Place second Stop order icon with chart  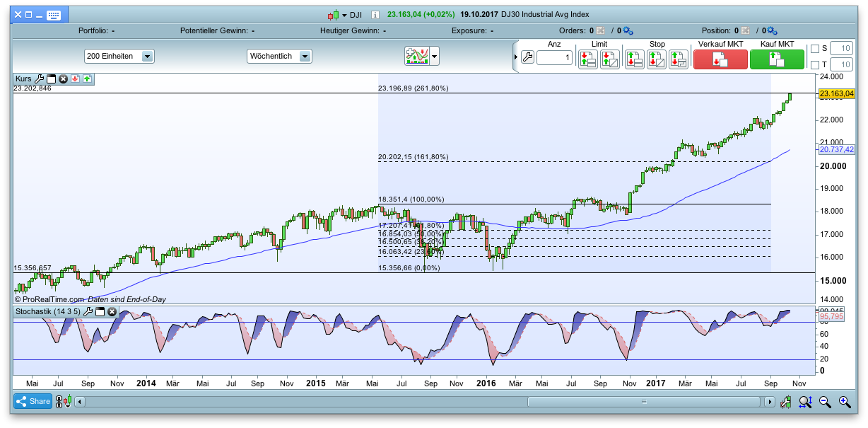[656, 59]
